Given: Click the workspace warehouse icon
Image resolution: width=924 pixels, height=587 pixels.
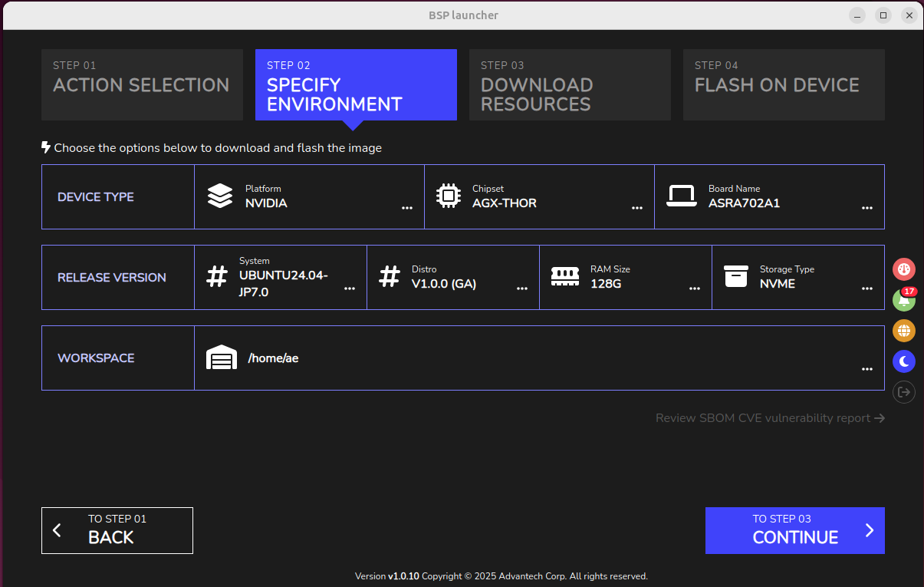Looking at the screenshot, I should click(222, 358).
